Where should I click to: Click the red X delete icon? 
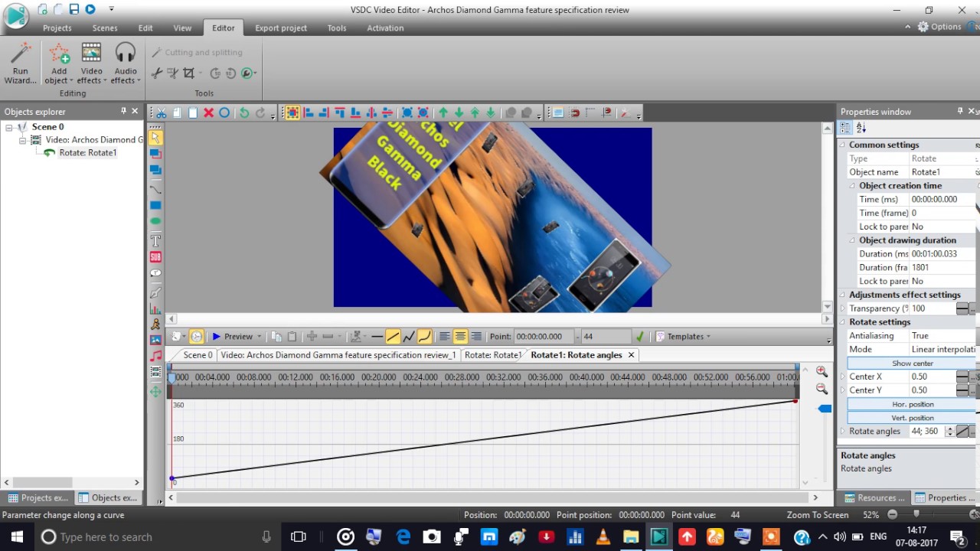pos(208,112)
